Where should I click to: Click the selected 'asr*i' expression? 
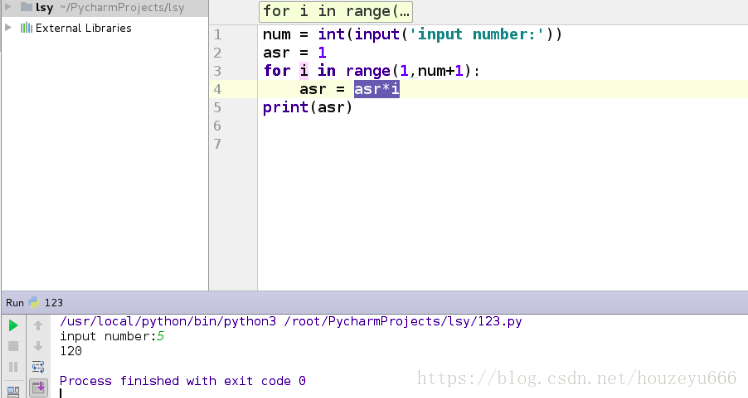(x=377, y=89)
